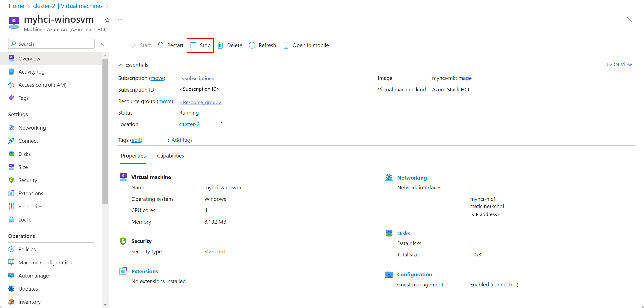Click the Automanage icon in the sidebar
Image resolution: width=644 pixels, height=308 pixels.
tap(11, 275)
